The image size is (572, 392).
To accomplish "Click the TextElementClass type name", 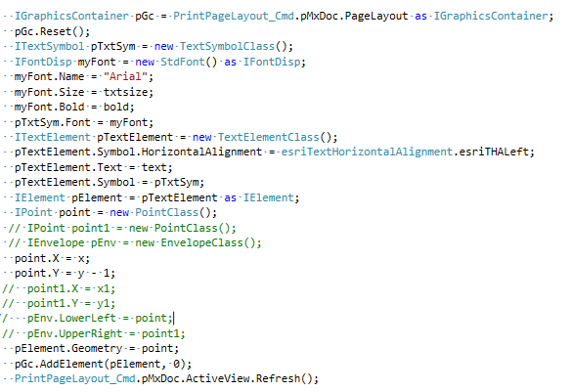I will (268, 137).
